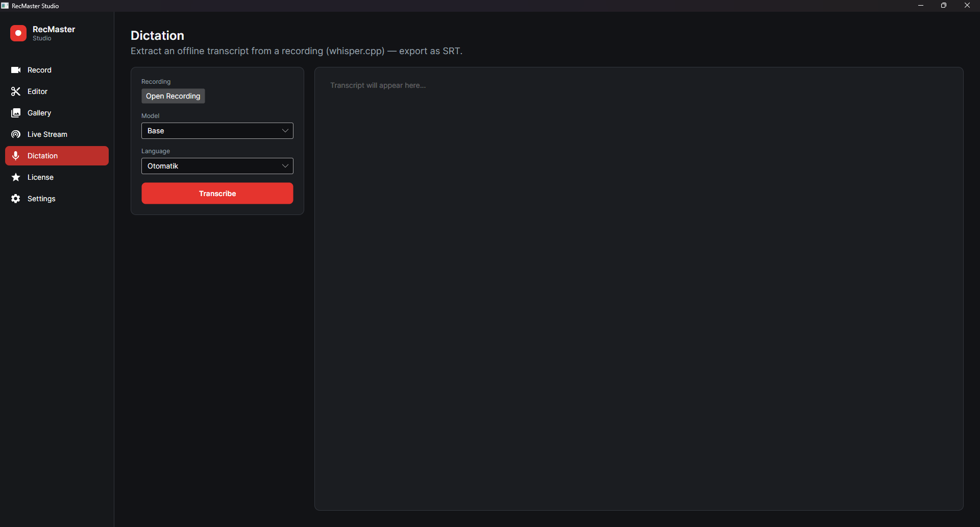This screenshot has width=980, height=527.
Task: Maximize the RecMaster Studio window
Action: pyautogui.click(x=944, y=6)
